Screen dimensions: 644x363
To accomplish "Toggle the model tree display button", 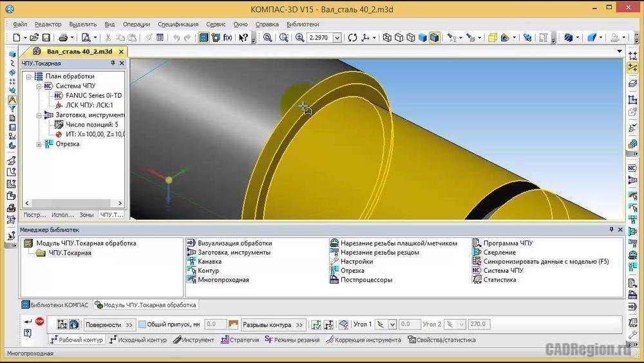I will 204,37.
